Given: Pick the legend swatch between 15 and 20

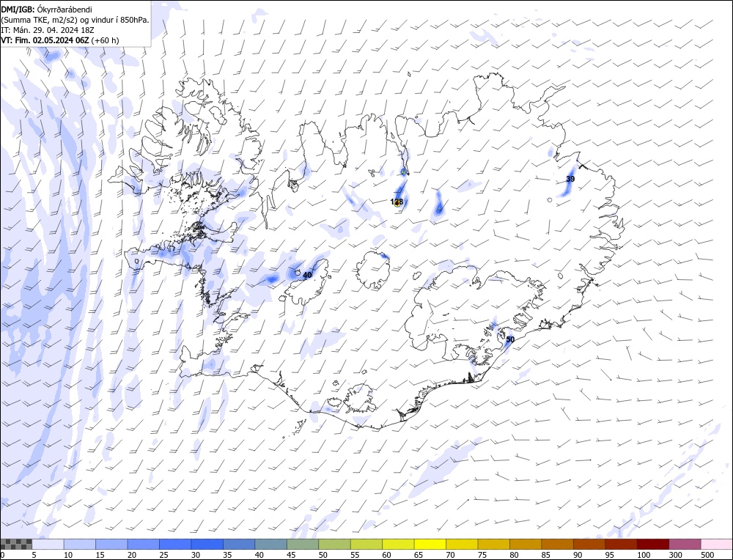Looking at the screenshot, I should [111, 544].
